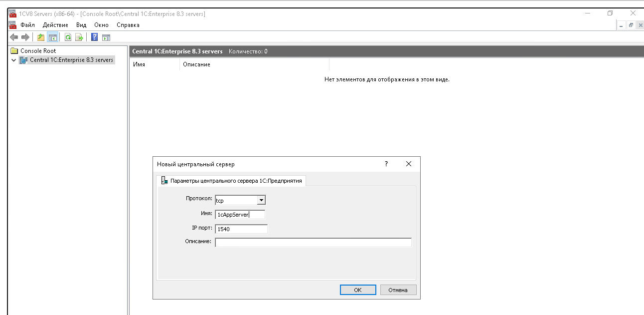
Task: Click the Отмена button
Action: pos(398,290)
